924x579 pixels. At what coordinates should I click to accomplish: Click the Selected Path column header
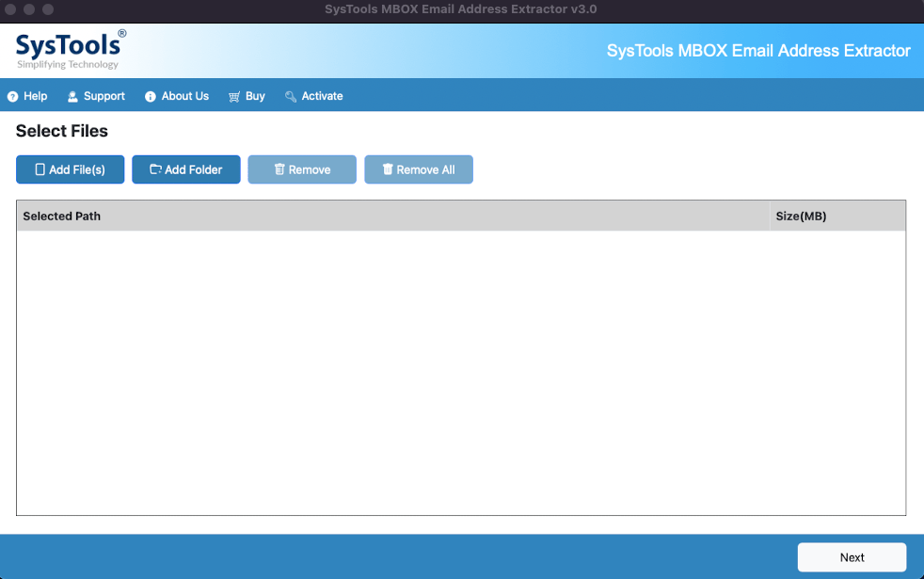coord(62,216)
